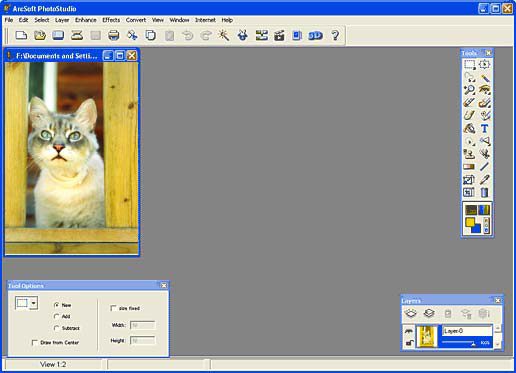This screenshot has height=373, width=516.
Task: Open the Help menu
Action: (x=227, y=20)
